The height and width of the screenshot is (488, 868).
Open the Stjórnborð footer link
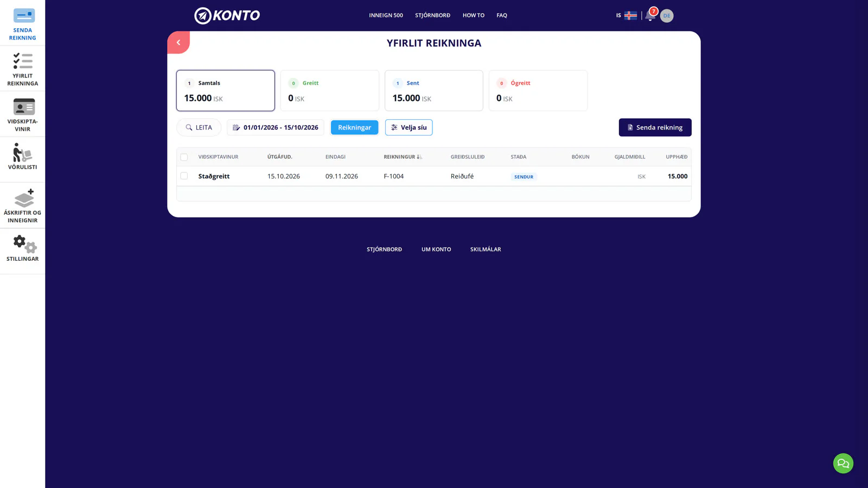(384, 249)
